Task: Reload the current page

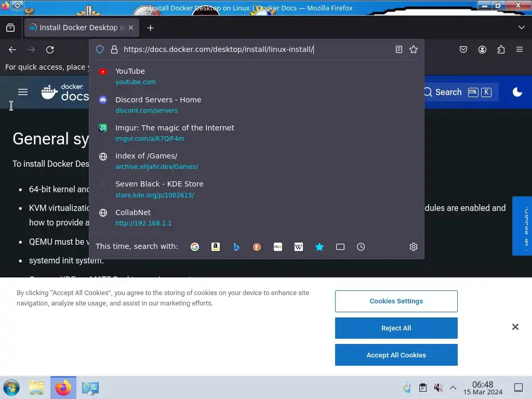Action: (x=50, y=49)
